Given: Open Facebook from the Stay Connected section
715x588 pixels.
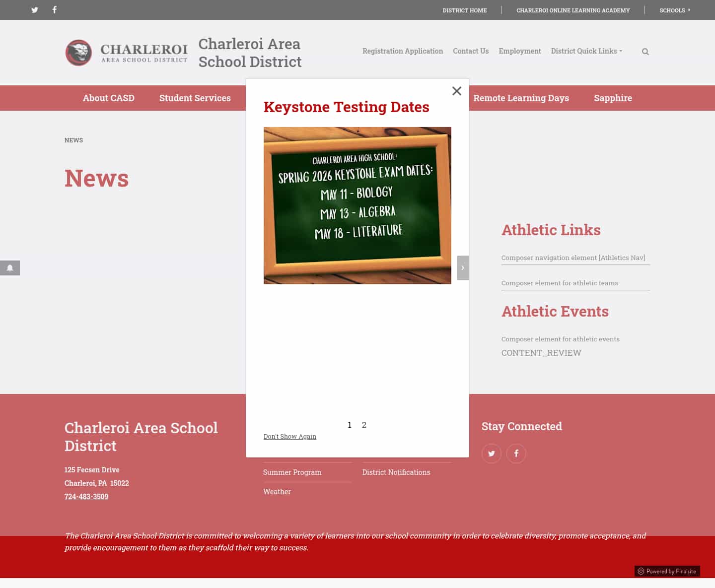Looking at the screenshot, I should click(516, 453).
